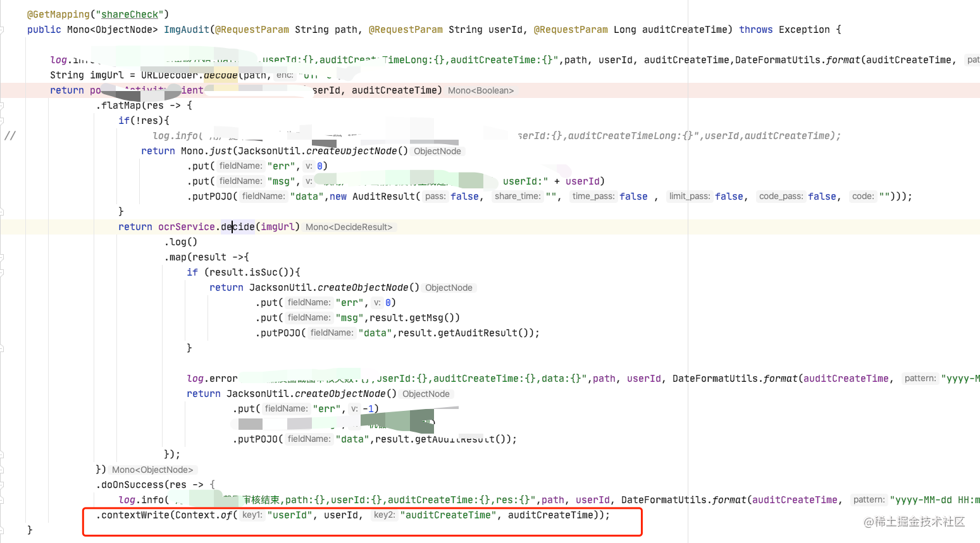Collapse the if(!res) block fold marker
The width and height of the screenshot is (980, 543).
coord(2,121)
